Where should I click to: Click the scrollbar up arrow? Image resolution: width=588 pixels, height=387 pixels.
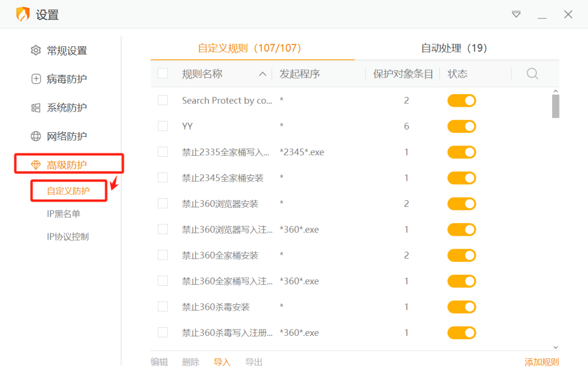click(x=556, y=91)
